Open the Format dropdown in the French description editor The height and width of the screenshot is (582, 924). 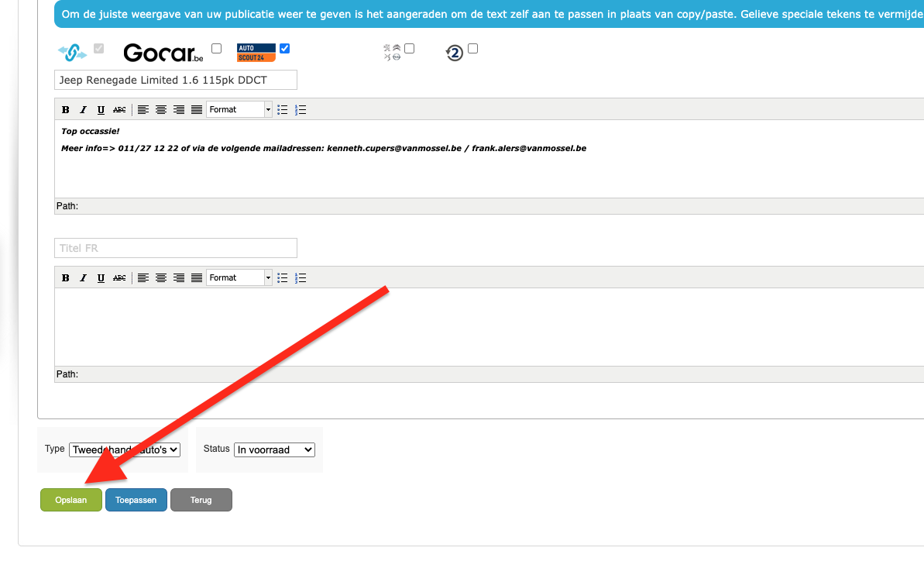pos(239,277)
